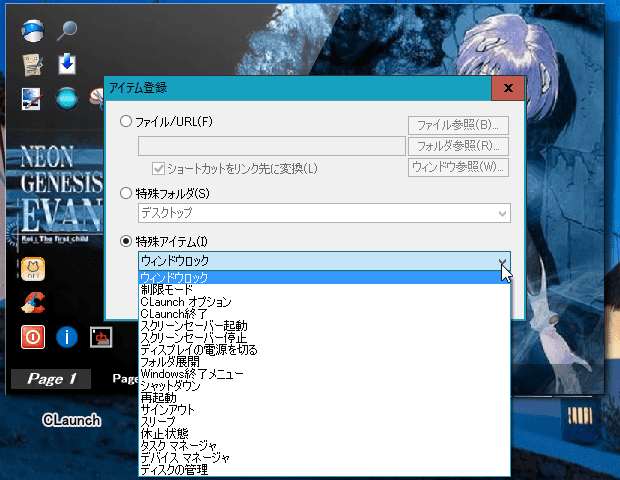Image resolution: width=620 pixels, height=480 pixels.
Task: Select 休止状態 list entry
Action: point(324,434)
